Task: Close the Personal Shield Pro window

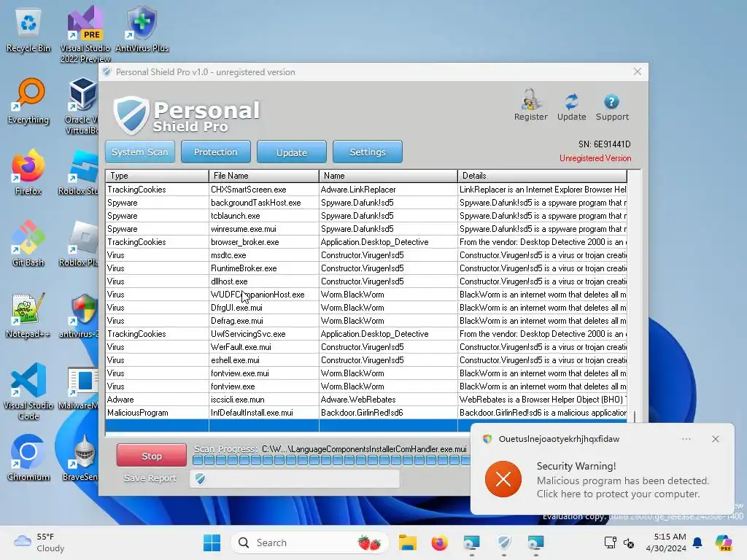Action: point(637,72)
